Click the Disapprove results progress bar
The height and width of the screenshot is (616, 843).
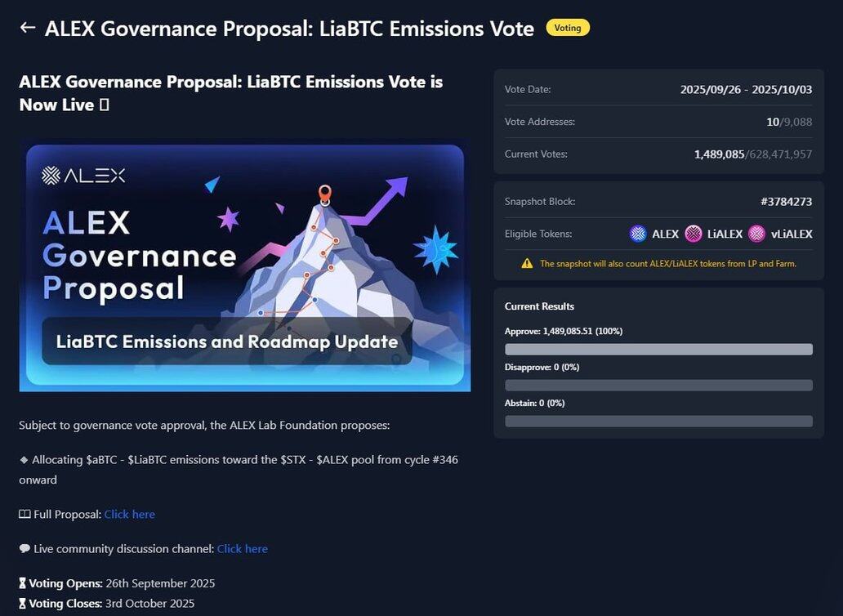tap(658, 385)
